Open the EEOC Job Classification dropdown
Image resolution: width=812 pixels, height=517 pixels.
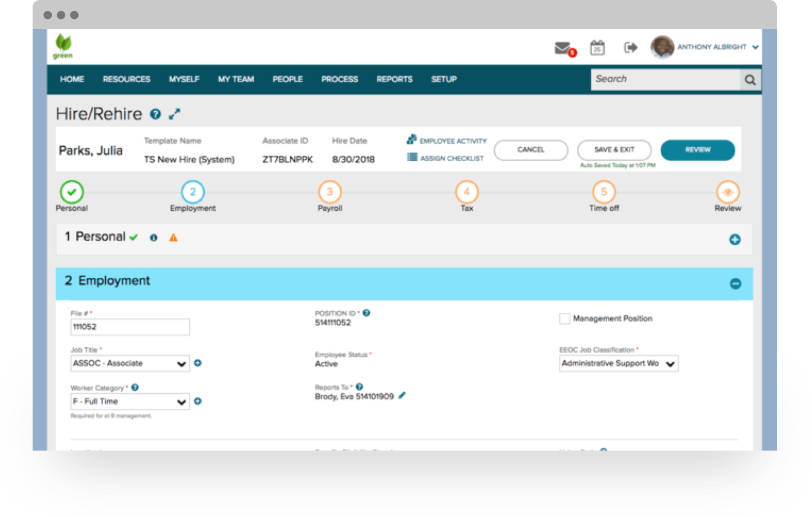click(671, 363)
